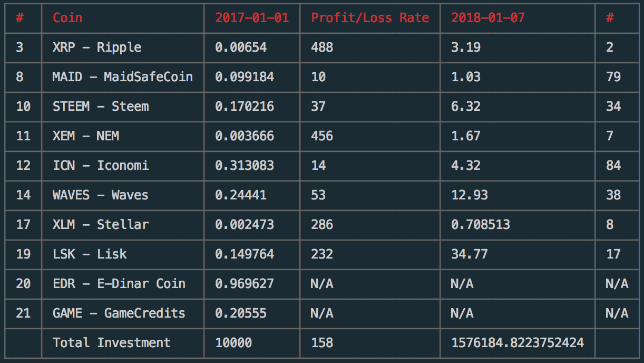Image resolution: width=644 pixels, height=363 pixels.
Task: Select the 2017-01-01 column header
Action: (x=252, y=18)
